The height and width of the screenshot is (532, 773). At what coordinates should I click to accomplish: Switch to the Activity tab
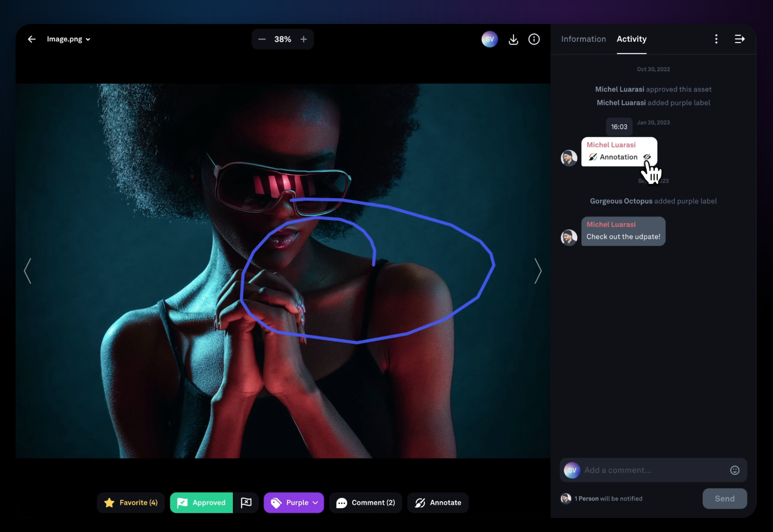point(631,39)
